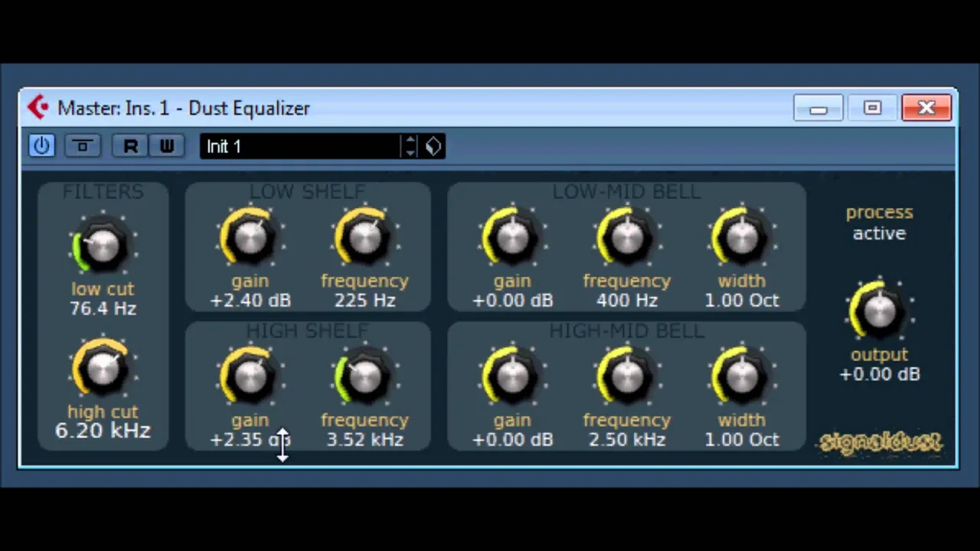The width and height of the screenshot is (980, 551).
Task: Toggle the plugin bypass power button
Action: coord(41,145)
